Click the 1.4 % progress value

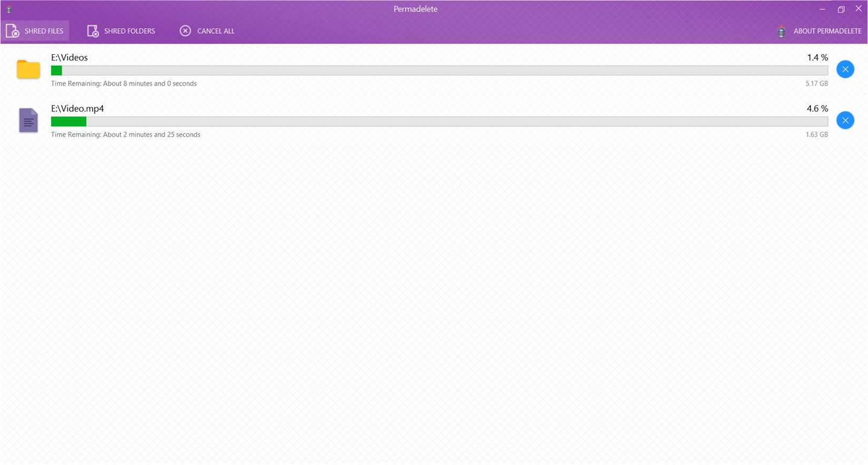click(817, 58)
